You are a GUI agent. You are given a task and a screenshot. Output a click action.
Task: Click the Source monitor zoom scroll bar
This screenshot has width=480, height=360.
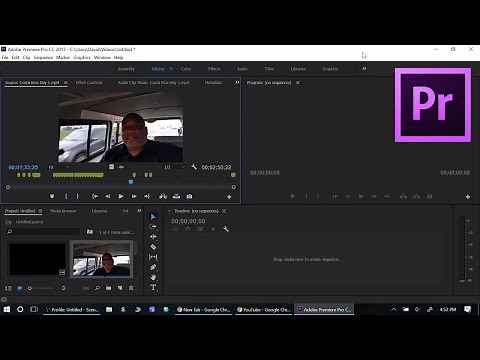click(121, 187)
